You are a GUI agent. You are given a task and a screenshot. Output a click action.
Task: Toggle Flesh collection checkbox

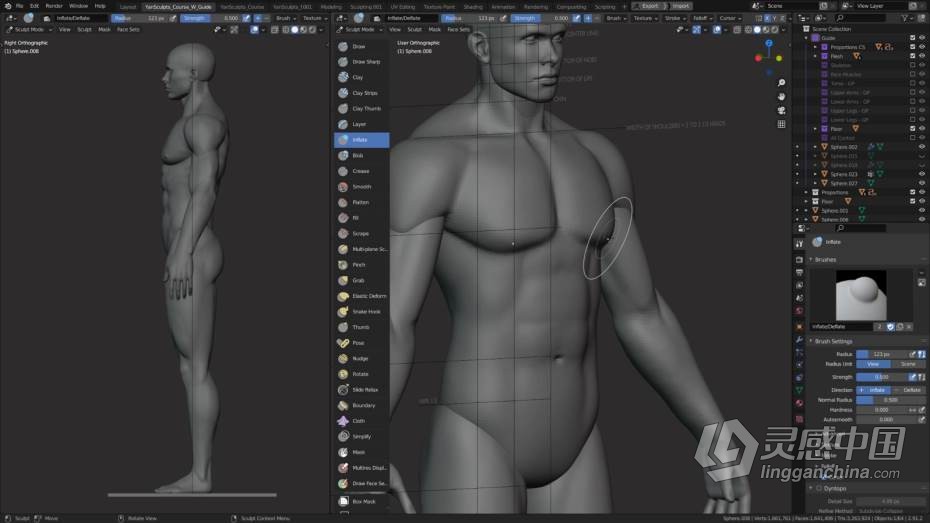tap(912, 56)
